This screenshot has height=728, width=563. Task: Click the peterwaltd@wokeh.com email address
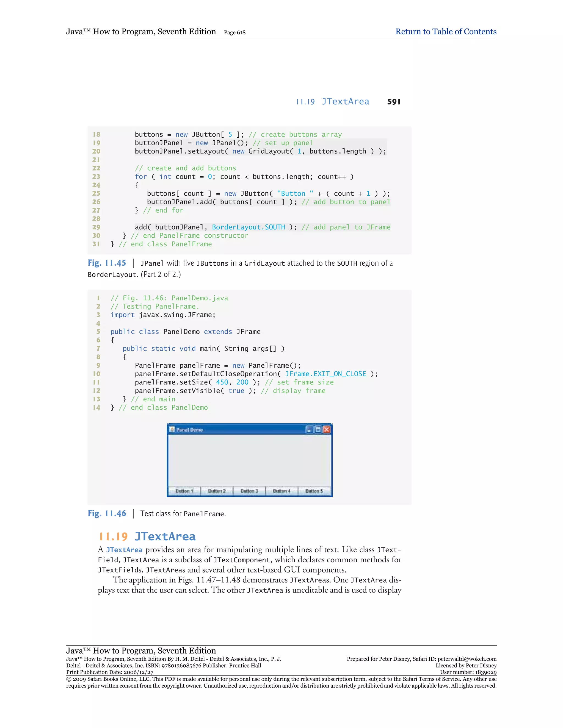tap(467, 659)
